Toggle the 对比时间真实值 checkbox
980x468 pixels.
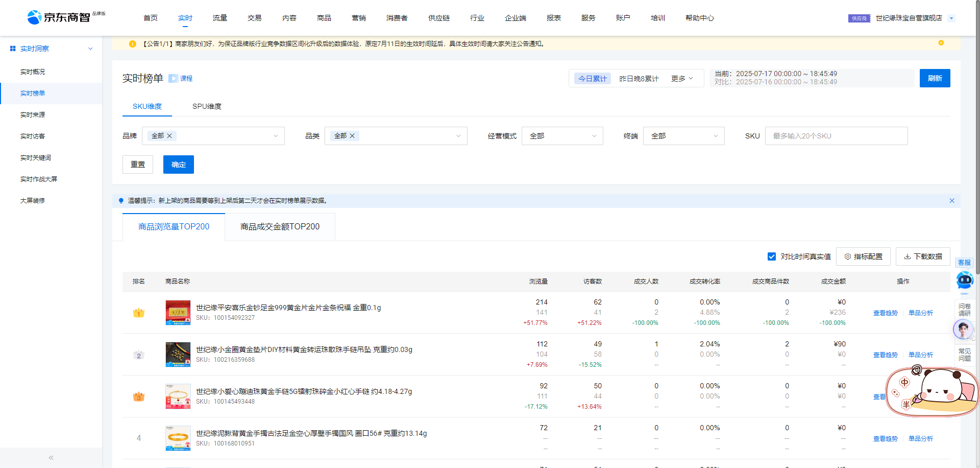click(x=772, y=256)
